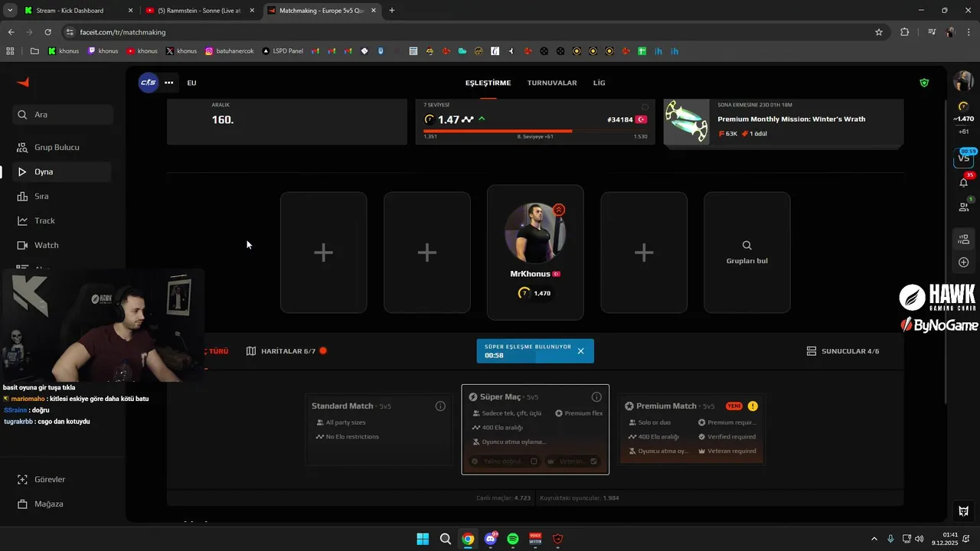
Task: Open a new browser tab
Action: tap(392, 11)
